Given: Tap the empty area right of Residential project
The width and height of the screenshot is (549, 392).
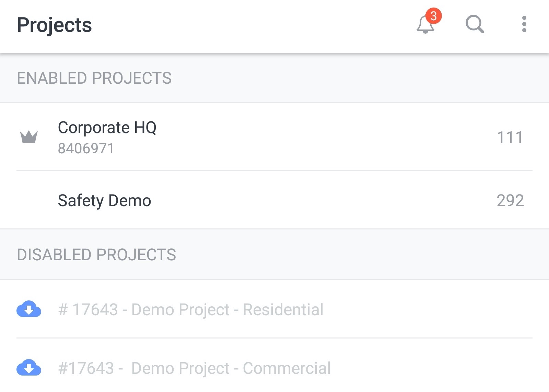Looking at the screenshot, I should (429, 309).
